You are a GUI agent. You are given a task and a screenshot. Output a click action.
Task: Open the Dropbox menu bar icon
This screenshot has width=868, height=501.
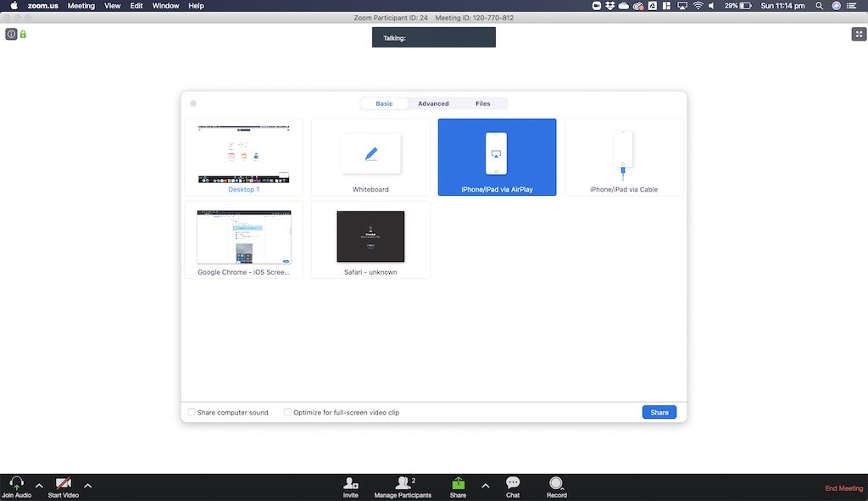(x=610, y=6)
